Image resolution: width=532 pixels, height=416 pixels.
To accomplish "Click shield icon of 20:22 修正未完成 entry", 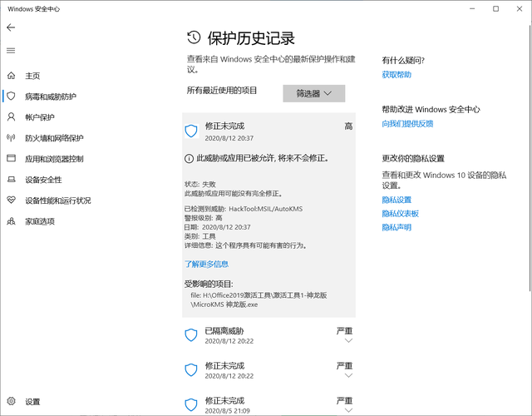I will pyautogui.click(x=191, y=370).
